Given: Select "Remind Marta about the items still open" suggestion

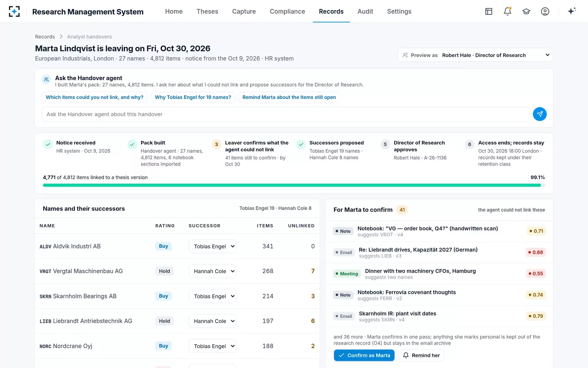Looking at the screenshot, I should click(x=289, y=97).
